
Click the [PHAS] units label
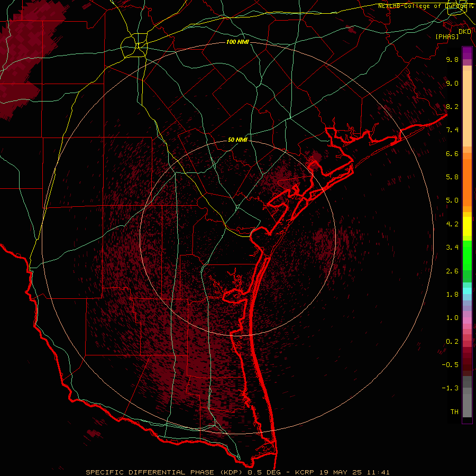click(x=447, y=36)
